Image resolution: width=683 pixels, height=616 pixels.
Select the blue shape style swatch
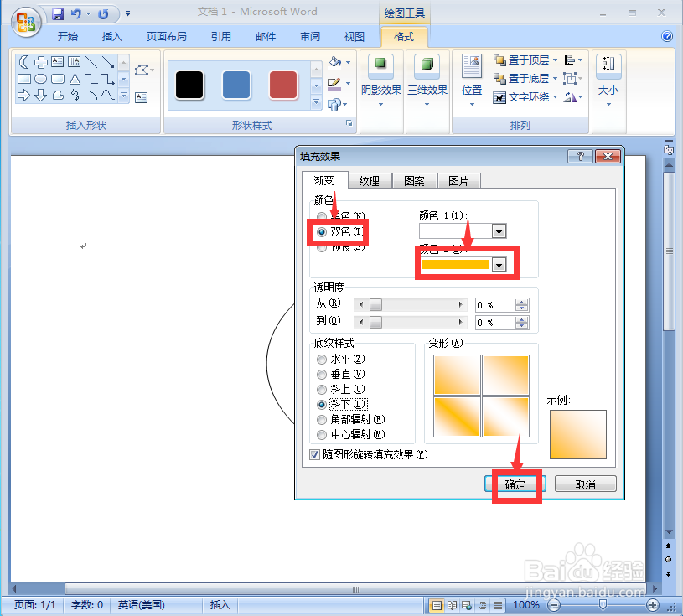[x=236, y=85]
